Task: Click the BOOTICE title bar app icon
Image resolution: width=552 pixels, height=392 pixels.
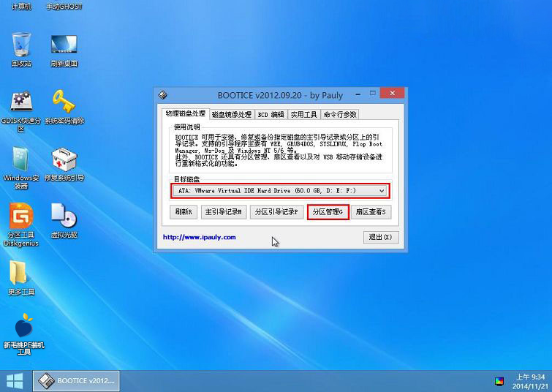Action: click(162, 95)
